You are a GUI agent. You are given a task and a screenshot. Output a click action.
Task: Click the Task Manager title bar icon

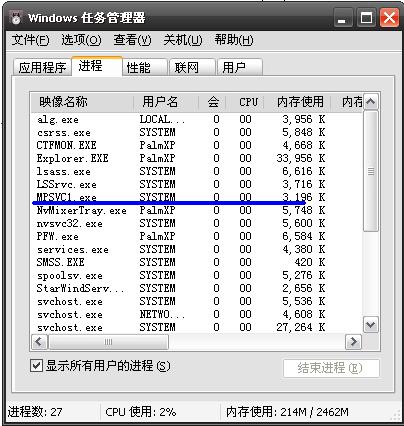(x=15, y=17)
